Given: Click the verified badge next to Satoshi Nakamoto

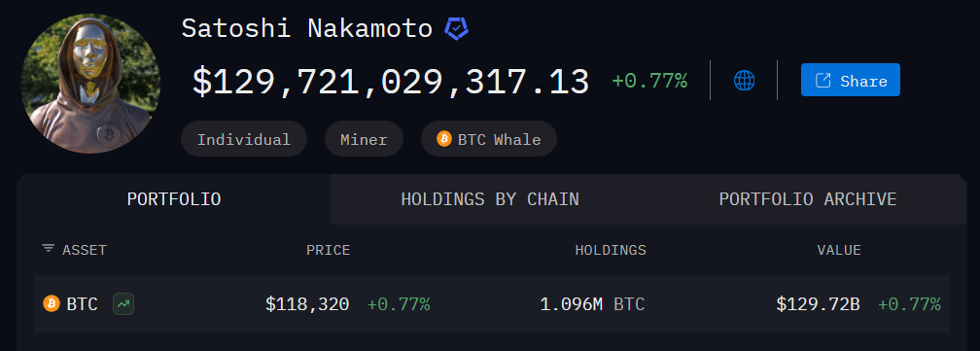Looking at the screenshot, I should [x=456, y=29].
